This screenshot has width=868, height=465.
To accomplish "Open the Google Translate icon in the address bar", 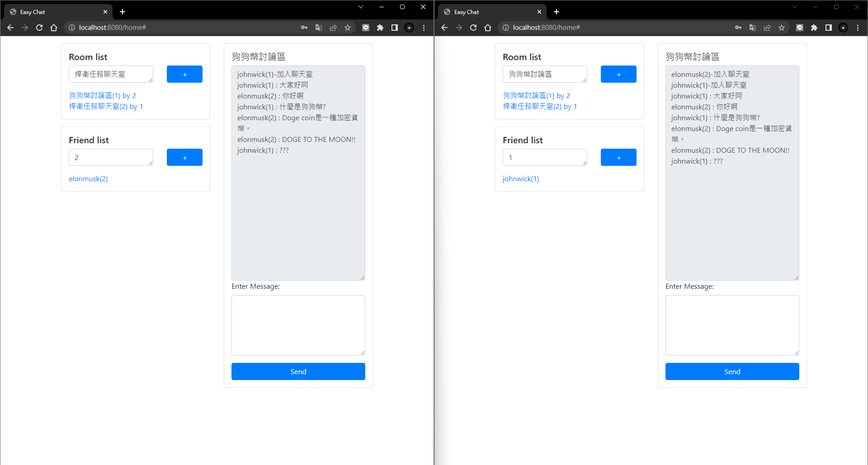I will (319, 28).
